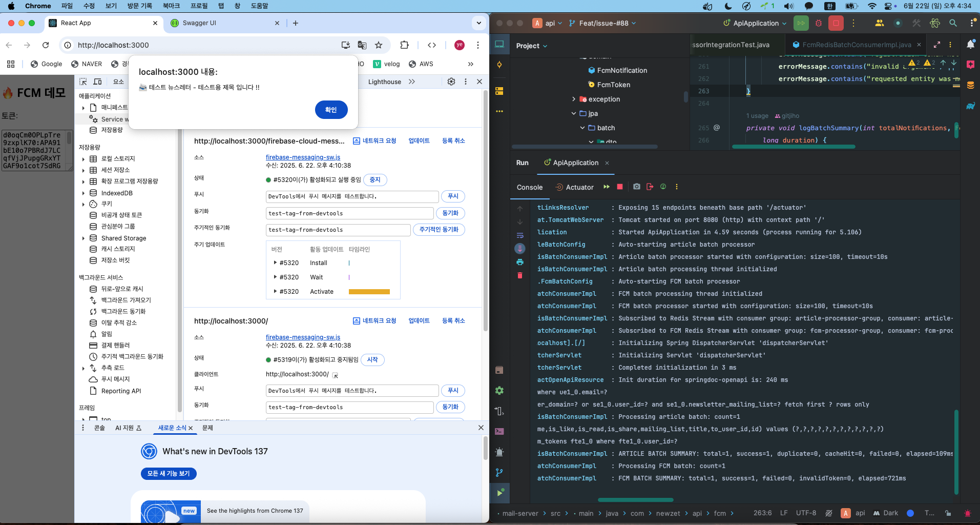Image resolution: width=980 pixels, height=525 pixels.
Task: Clear the console with the trash icon
Action: click(x=520, y=275)
